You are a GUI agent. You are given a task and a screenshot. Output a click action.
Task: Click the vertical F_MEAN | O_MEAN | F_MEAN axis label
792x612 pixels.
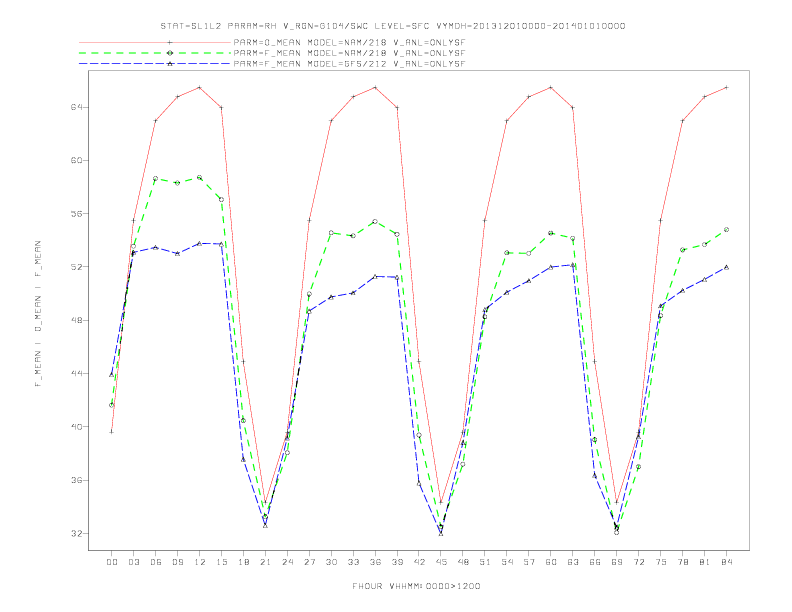[x=38, y=314]
